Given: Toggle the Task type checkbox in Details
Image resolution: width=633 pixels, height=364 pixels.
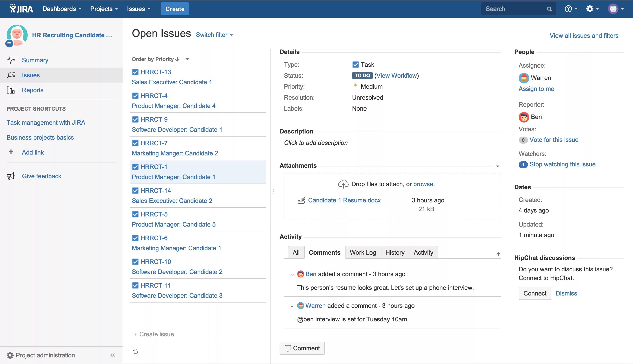Looking at the screenshot, I should [x=355, y=64].
